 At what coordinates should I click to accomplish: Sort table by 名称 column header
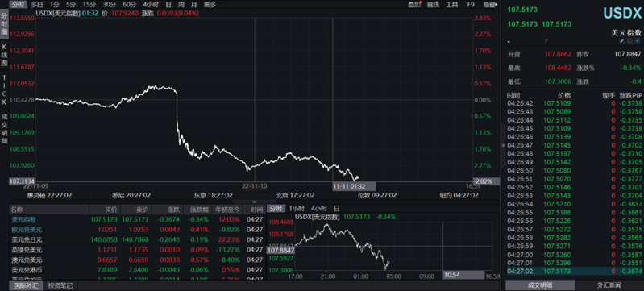[x=49, y=210]
